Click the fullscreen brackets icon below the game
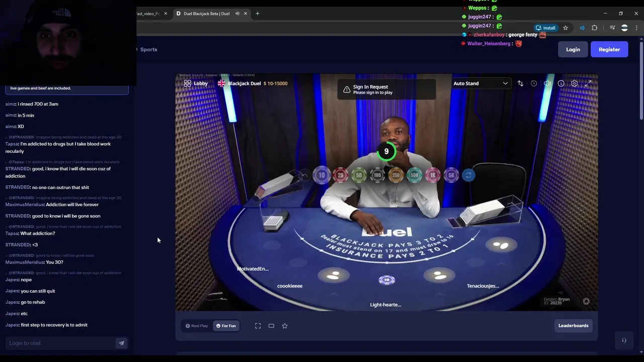This screenshot has height=362, width=644. click(x=258, y=326)
